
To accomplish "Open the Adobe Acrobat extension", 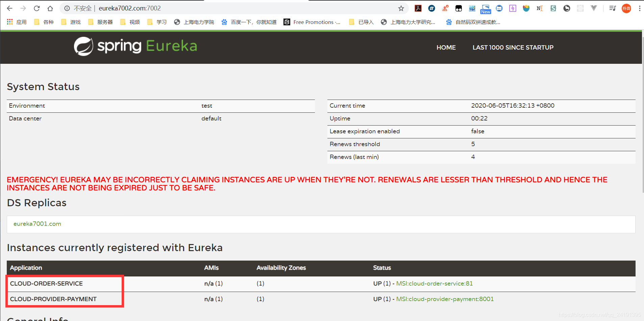I will point(418,8).
